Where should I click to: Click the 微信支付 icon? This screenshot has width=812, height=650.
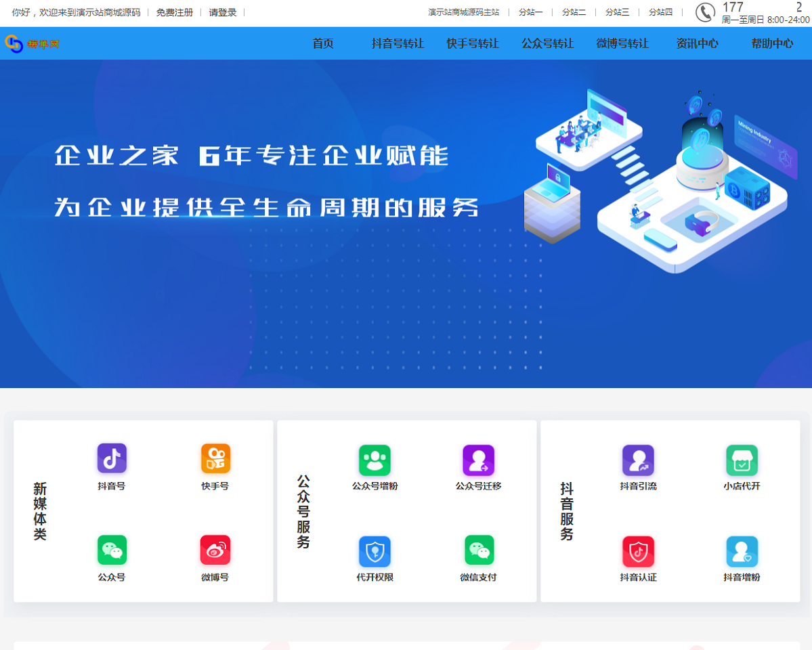tap(478, 550)
